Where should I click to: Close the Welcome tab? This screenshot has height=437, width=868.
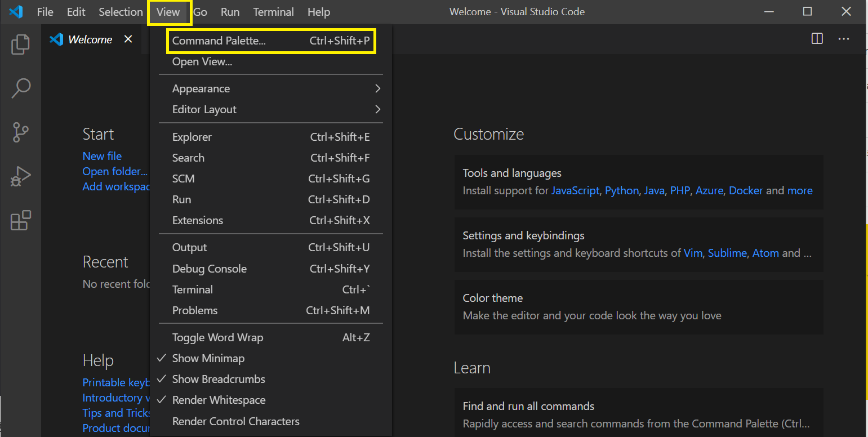pyautogui.click(x=128, y=39)
